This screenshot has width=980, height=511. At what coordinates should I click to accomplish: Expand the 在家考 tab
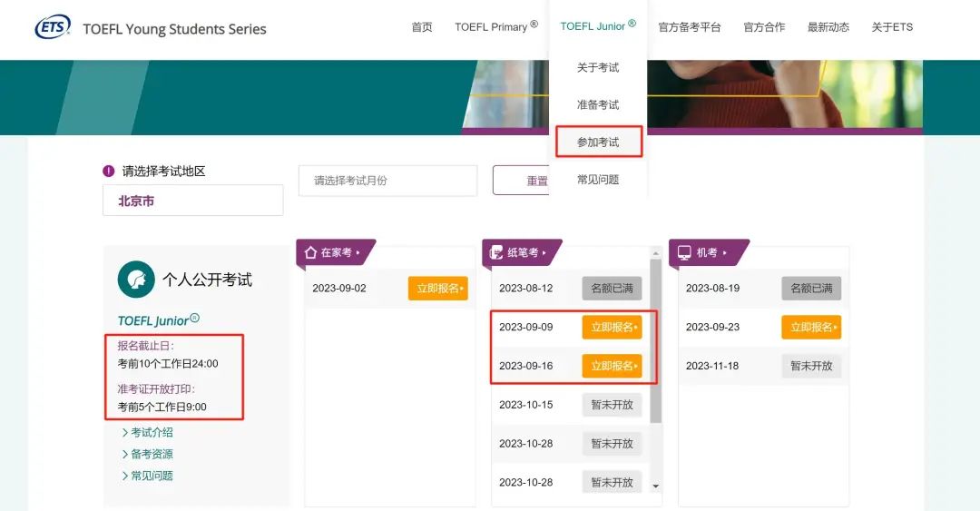[x=335, y=252]
